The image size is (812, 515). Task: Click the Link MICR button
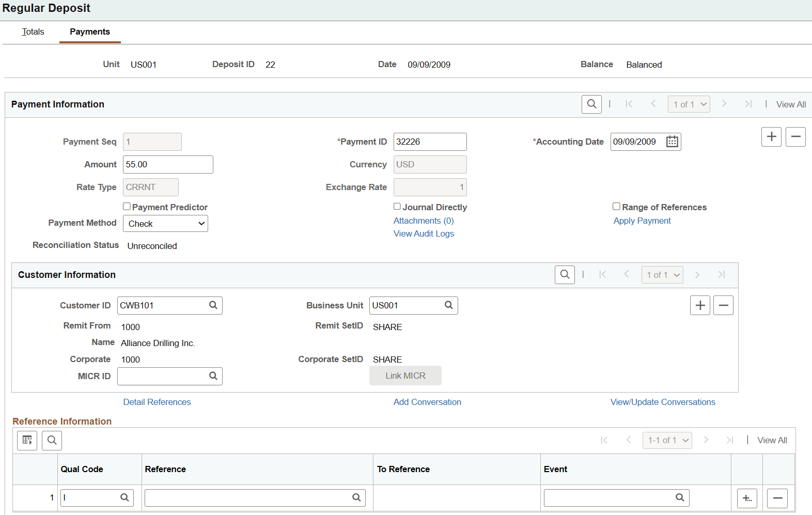[405, 376]
